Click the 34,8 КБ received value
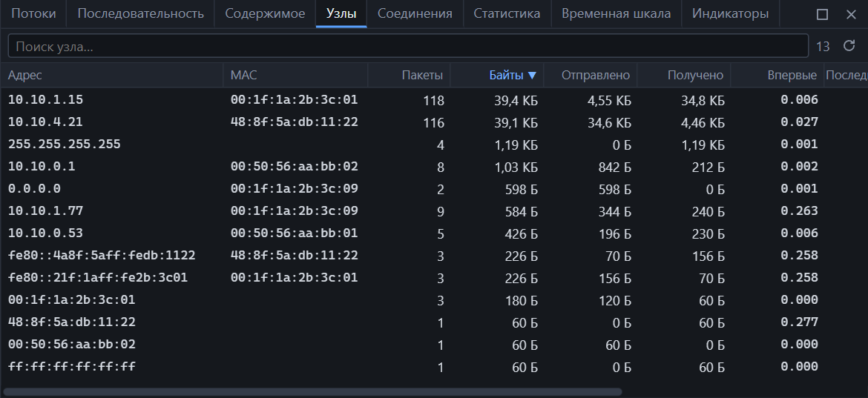868x398 pixels. pos(703,101)
